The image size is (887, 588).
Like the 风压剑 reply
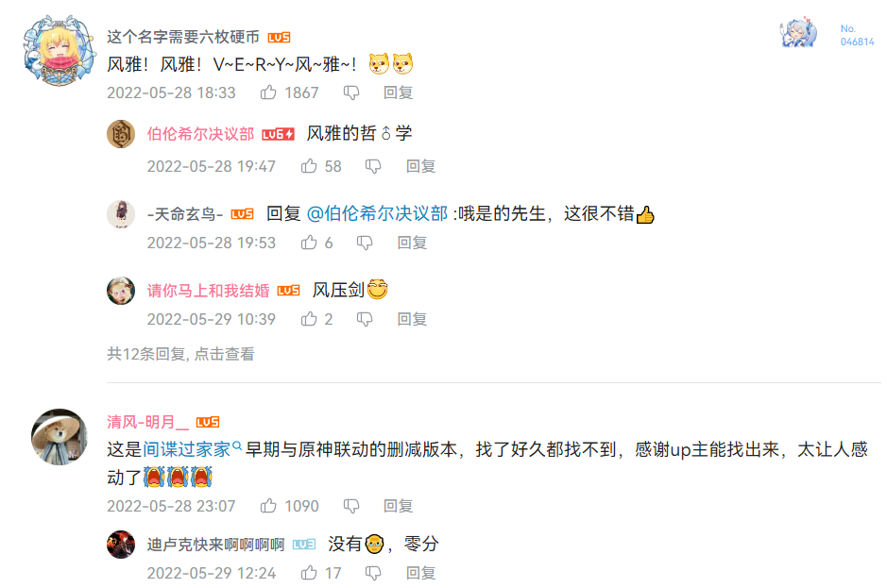tap(309, 319)
